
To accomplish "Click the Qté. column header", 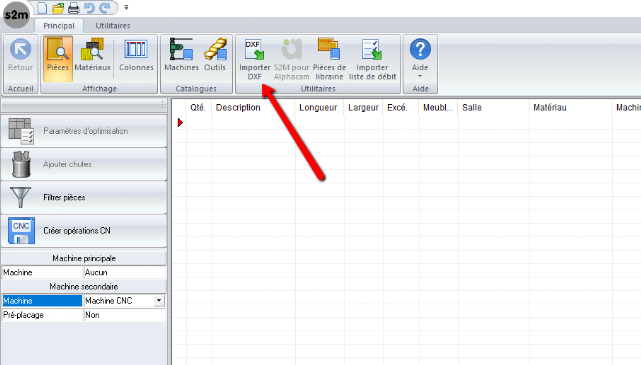I will click(x=198, y=107).
